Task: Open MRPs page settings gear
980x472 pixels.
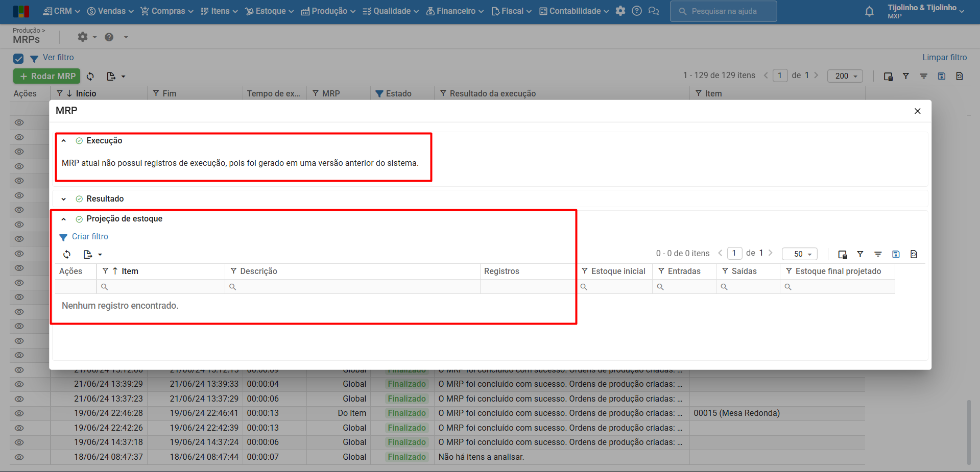Action: (83, 37)
